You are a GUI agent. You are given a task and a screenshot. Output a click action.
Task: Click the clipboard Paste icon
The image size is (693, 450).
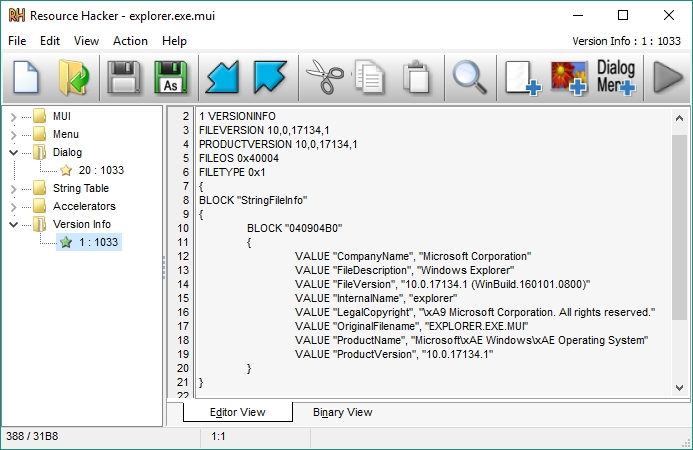[x=416, y=77]
